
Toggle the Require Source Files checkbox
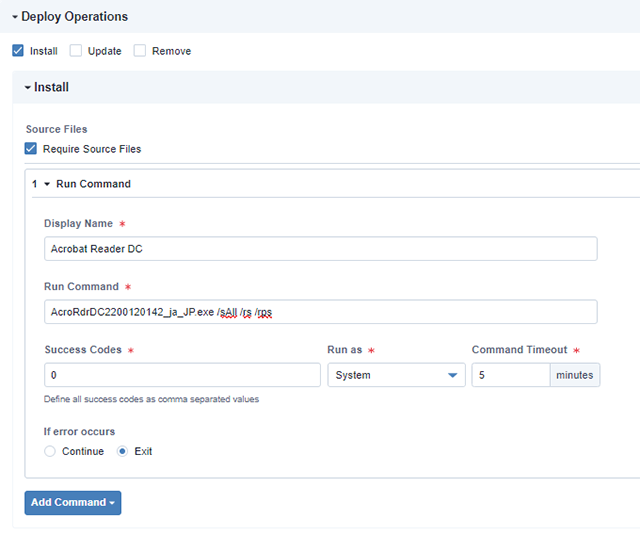tap(31, 149)
